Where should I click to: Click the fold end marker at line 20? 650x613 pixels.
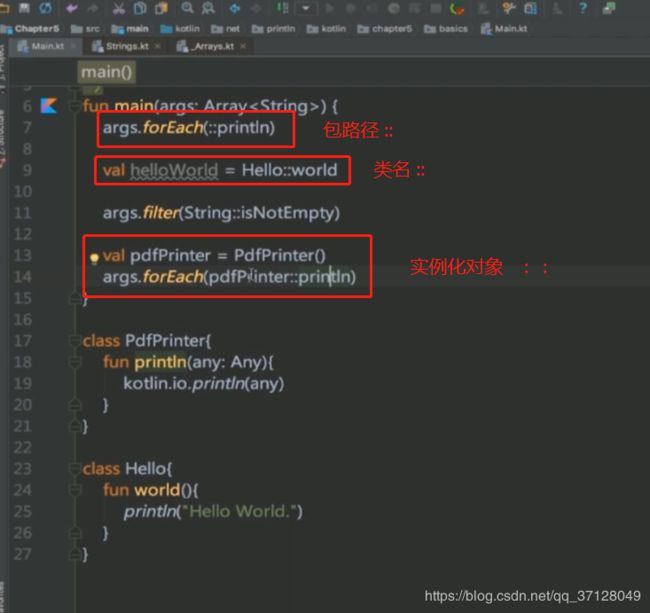point(75,404)
